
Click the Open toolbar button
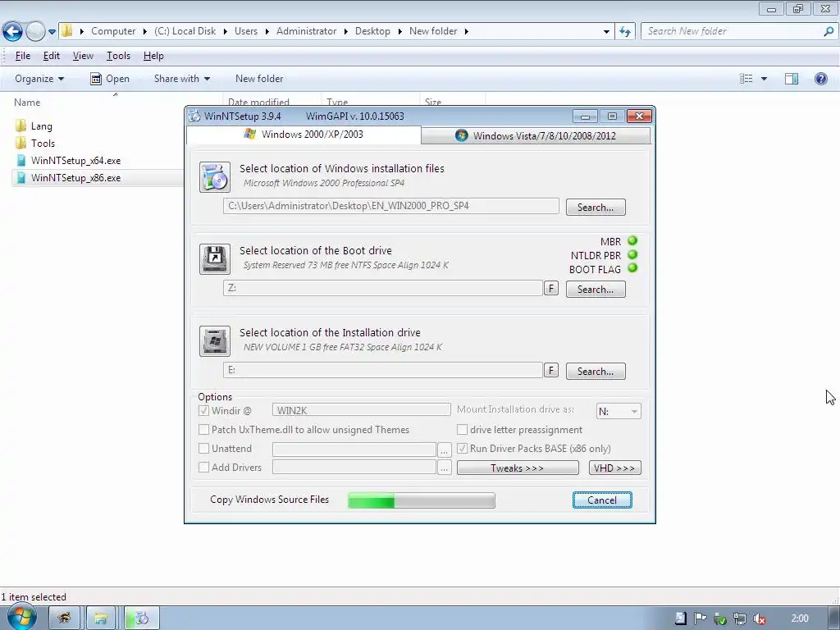pos(110,79)
